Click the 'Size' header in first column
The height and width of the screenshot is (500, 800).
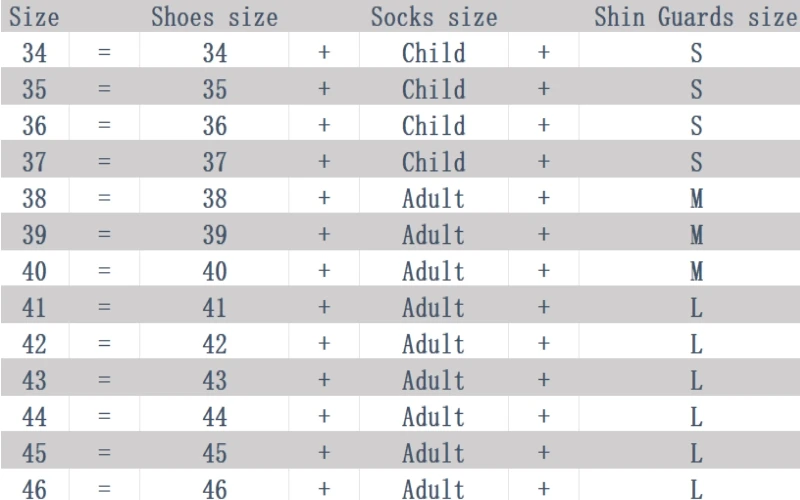click(34, 17)
